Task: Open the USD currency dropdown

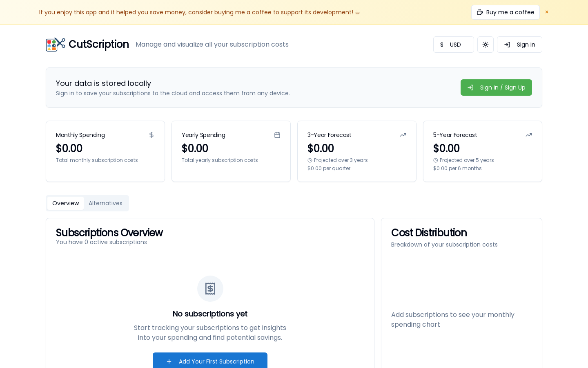Action: (x=454, y=45)
